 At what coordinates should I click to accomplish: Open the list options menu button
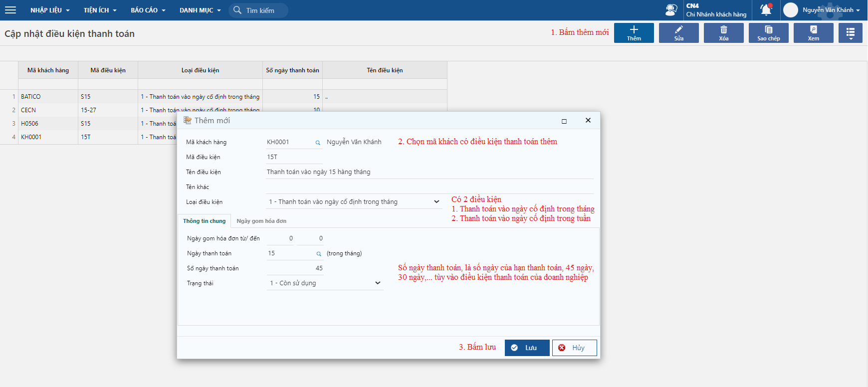click(x=850, y=33)
